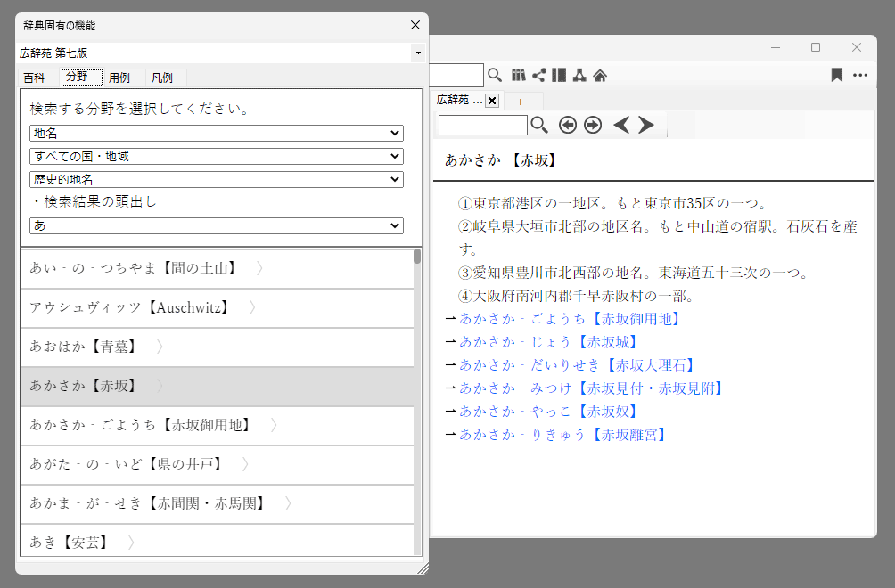Click the bookmark icon
895x588 pixels.
click(836, 76)
